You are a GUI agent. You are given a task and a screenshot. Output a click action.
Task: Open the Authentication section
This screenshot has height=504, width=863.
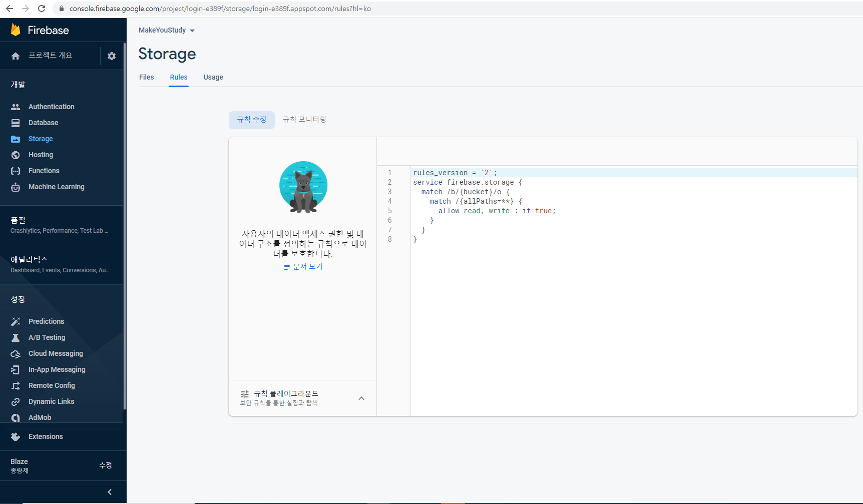click(x=51, y=106)
